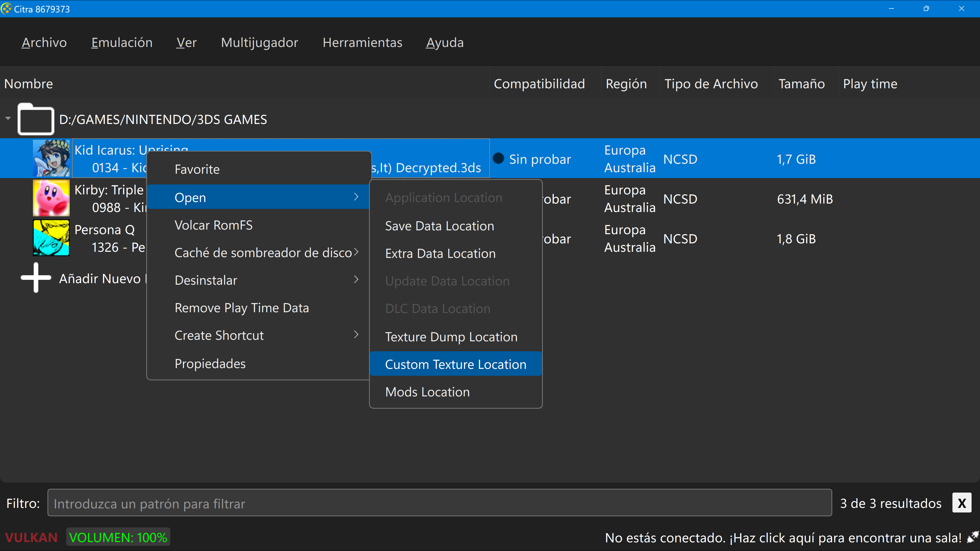Viewport: 980px width, 551px height.
Task: Click the plus icon to add new directory
Action: tap(36, 278)
